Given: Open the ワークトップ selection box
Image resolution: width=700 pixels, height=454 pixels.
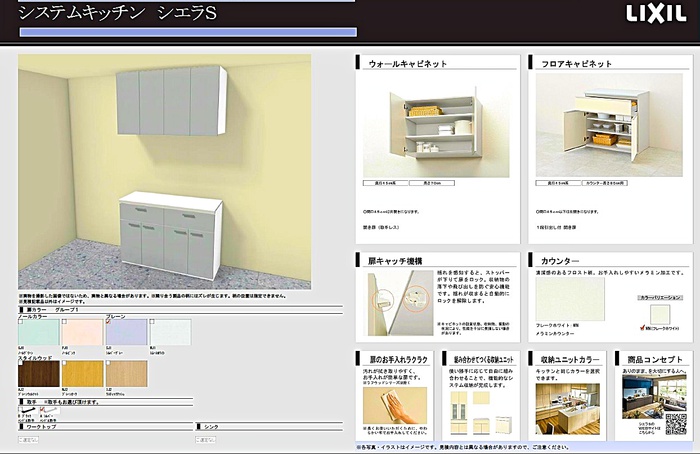Looking at the screenshot, I should [x=30, y=439].
